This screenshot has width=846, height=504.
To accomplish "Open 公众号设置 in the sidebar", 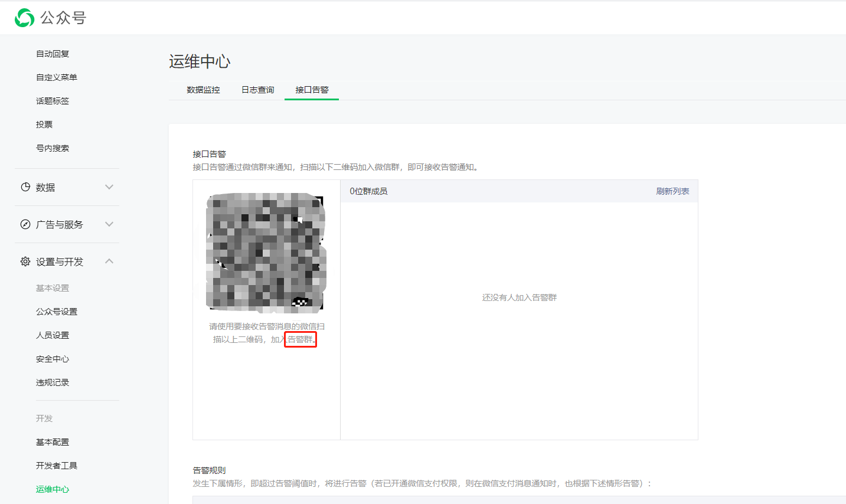I will pos(57,312).
